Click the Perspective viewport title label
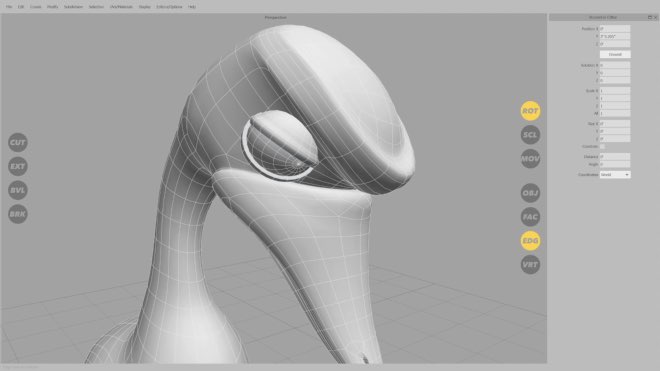This screenshot has width=660, height=371. pos(276,17)
